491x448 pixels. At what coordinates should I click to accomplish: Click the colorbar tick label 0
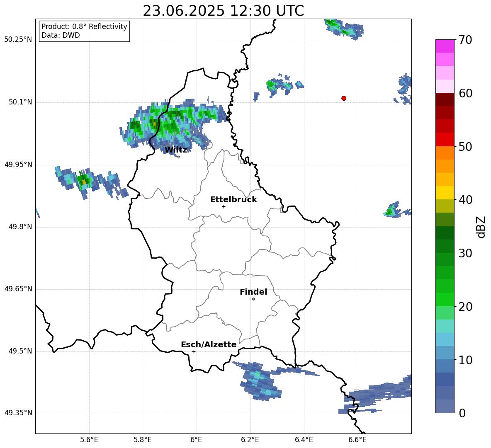pyautogui.click(x=462, y=413)
